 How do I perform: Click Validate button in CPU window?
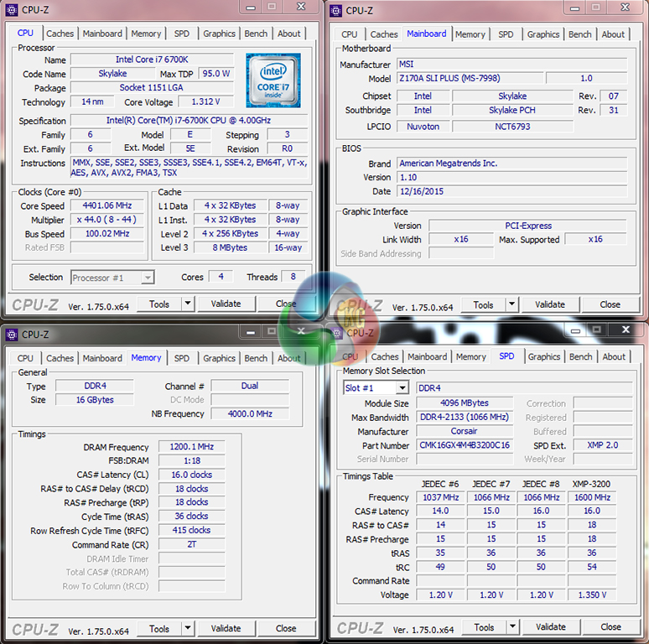coord(226,304)
